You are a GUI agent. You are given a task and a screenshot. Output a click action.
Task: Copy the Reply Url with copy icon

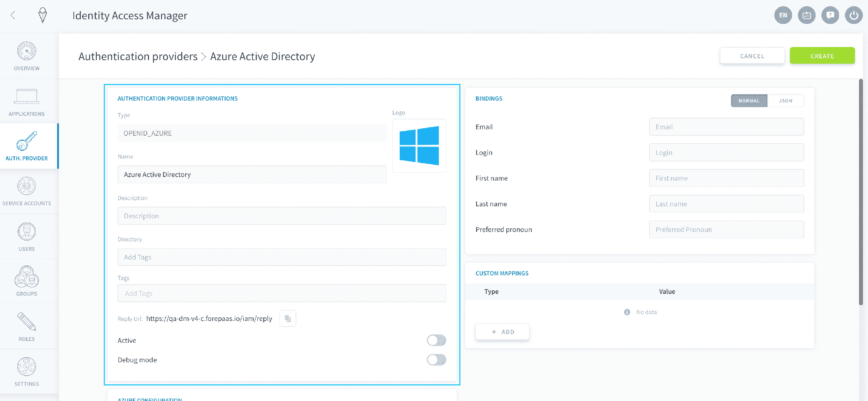point(288,318)
